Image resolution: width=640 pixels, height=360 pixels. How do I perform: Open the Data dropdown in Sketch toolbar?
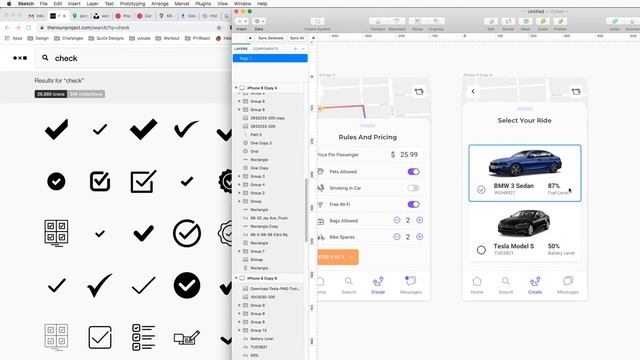coord(259,21)
